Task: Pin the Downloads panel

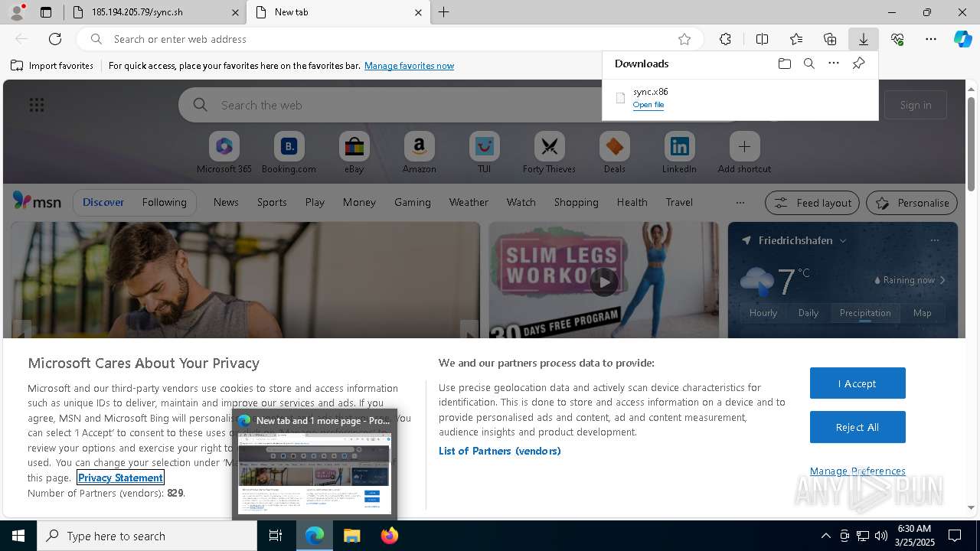Action: tap(858, 64)
